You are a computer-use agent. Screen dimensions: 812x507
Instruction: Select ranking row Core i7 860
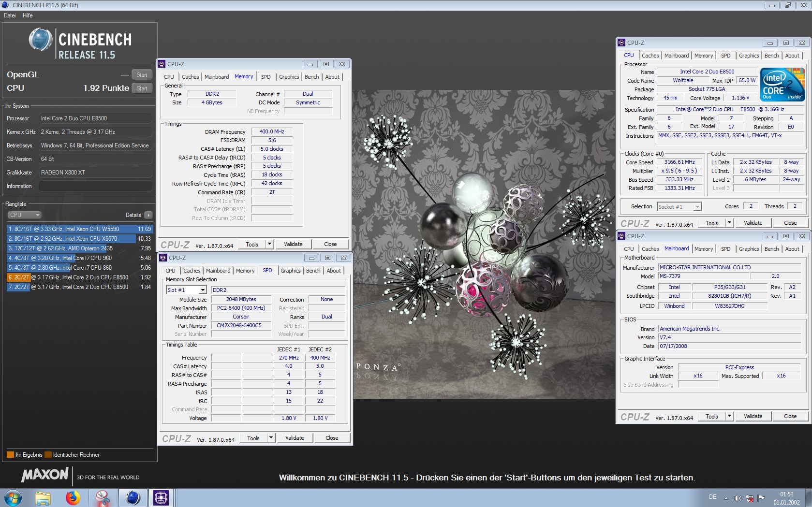click(x=79, y=268)
